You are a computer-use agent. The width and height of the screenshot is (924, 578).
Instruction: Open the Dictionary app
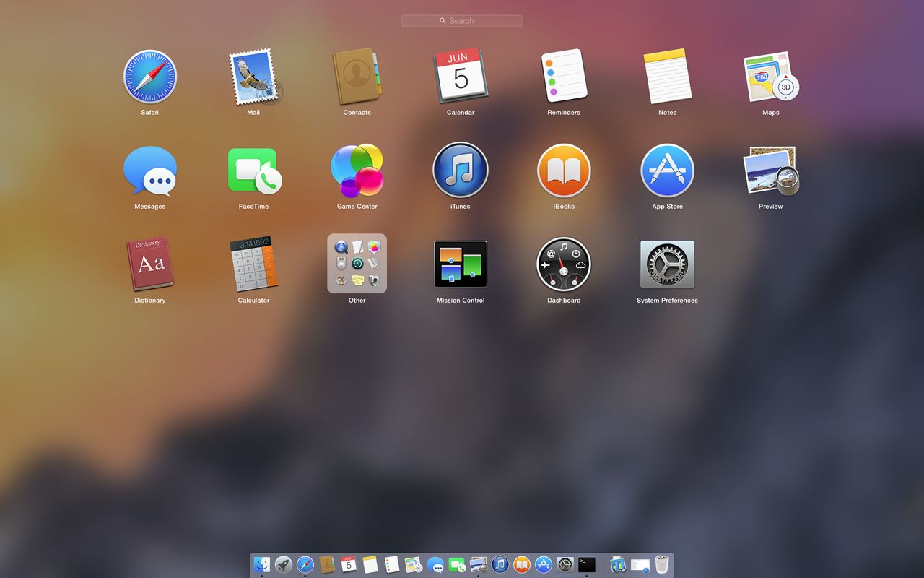coord(150,264)
